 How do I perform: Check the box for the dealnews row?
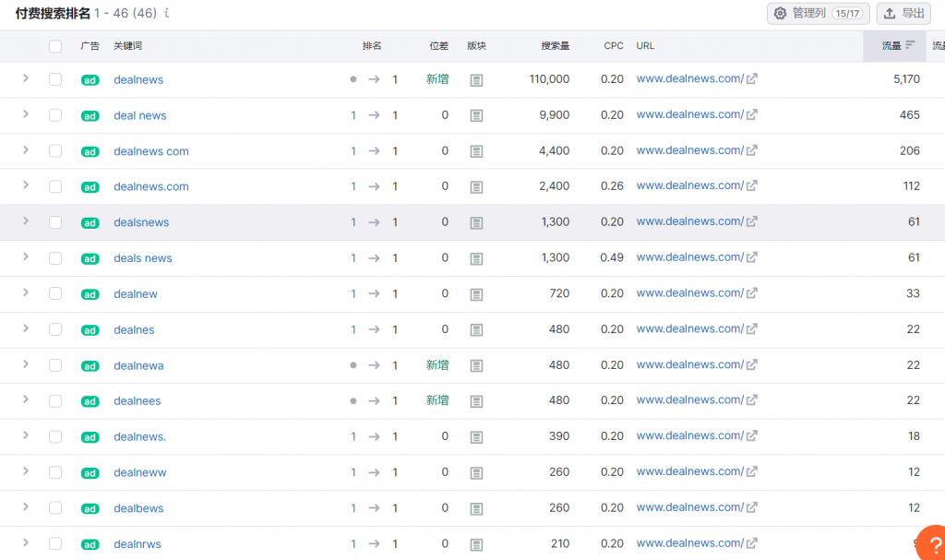pyautogui.click(x=55, y=79)
